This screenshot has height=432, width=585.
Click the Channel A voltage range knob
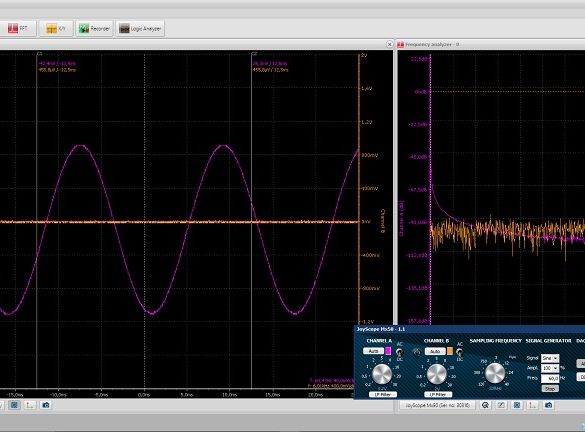382,374
